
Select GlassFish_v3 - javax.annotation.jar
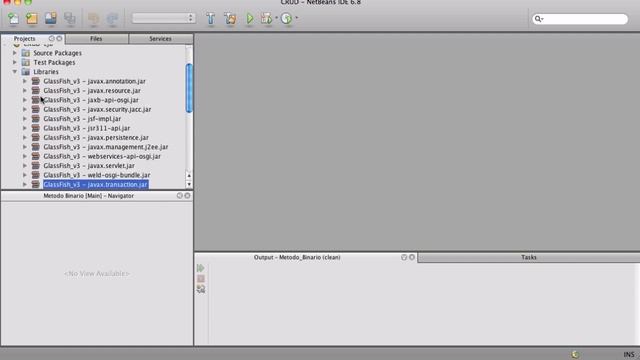pyautogui.click(x=94, y=81)
